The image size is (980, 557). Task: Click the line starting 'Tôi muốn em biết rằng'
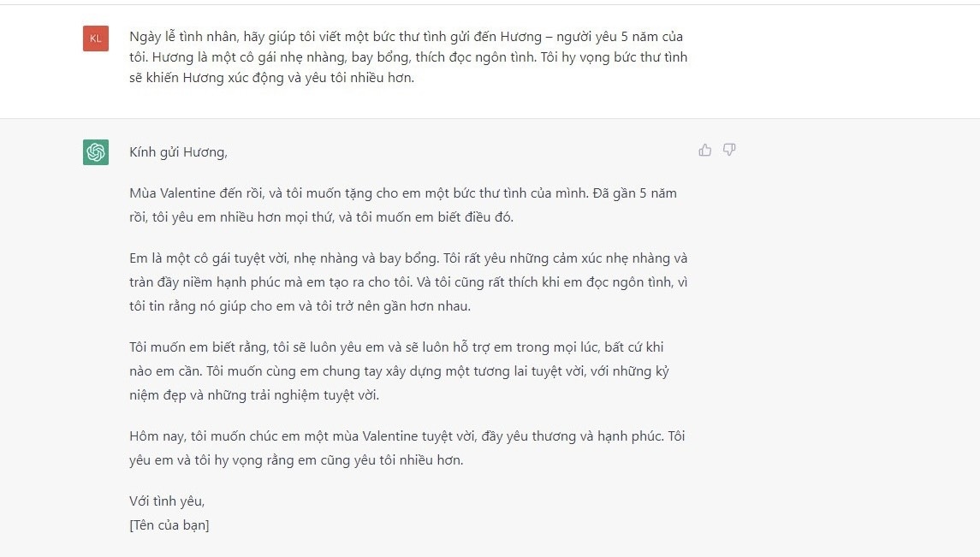coord(396,347)
